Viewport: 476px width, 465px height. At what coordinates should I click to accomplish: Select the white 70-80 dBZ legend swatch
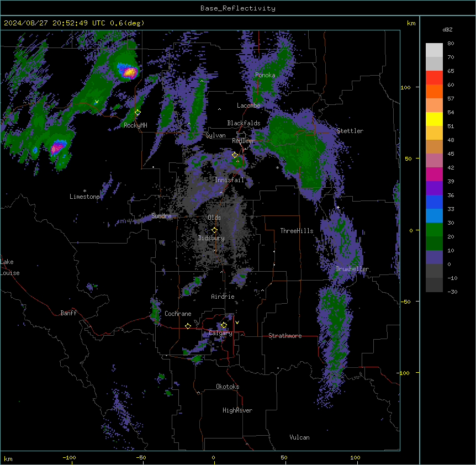pyautogui.click(x=434, y=50)
